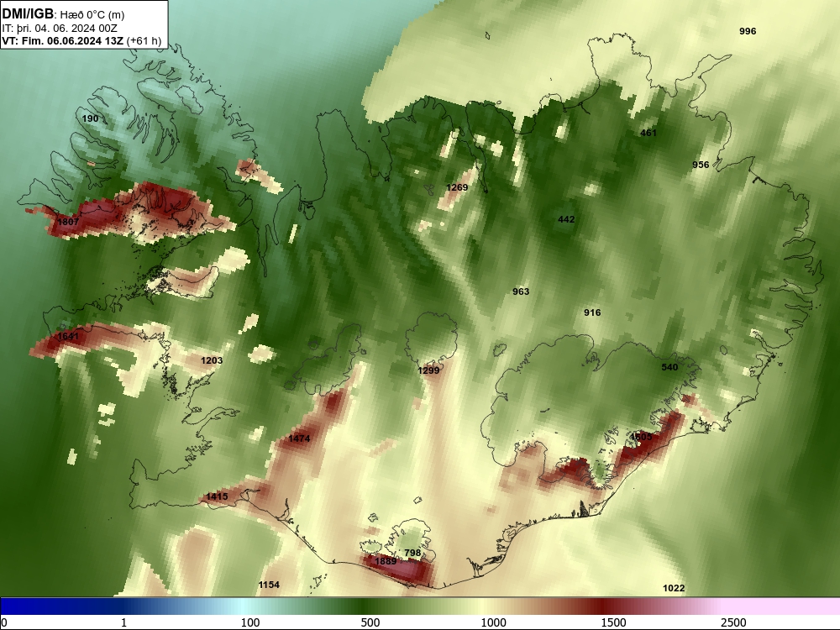The width and height of the screenshot is (840, 630).
Task: Click the 1000 tick on the color scale
Action: click(493, 622)
